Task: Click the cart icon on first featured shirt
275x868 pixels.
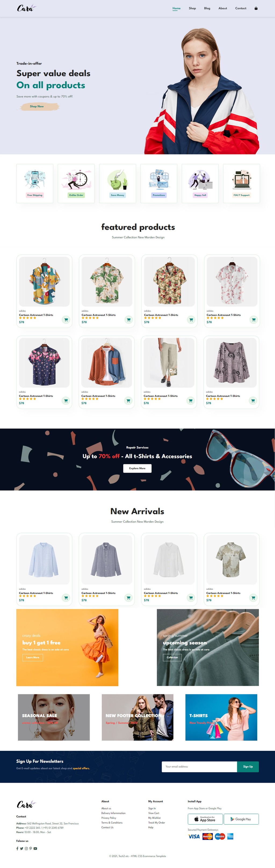Action: coord(66,320)
